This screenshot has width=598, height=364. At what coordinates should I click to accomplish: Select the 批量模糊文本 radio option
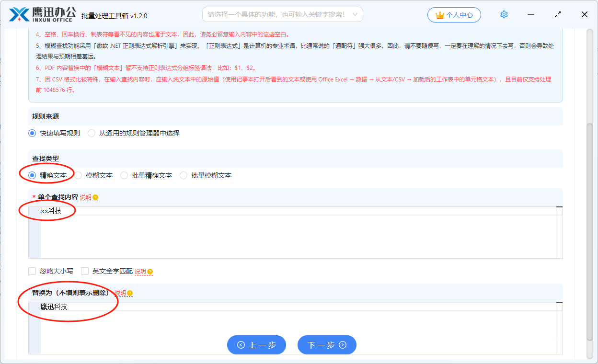click(184, 175)
